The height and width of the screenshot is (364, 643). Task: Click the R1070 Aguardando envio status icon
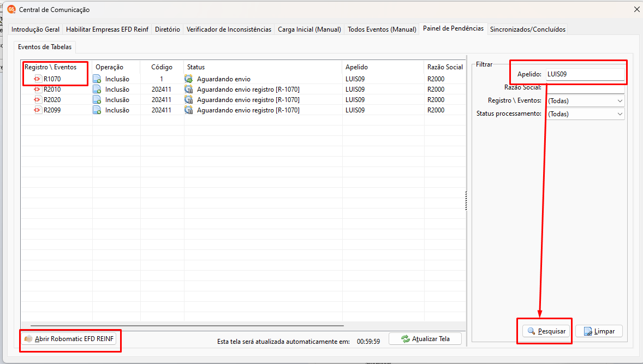click(189, 79)
